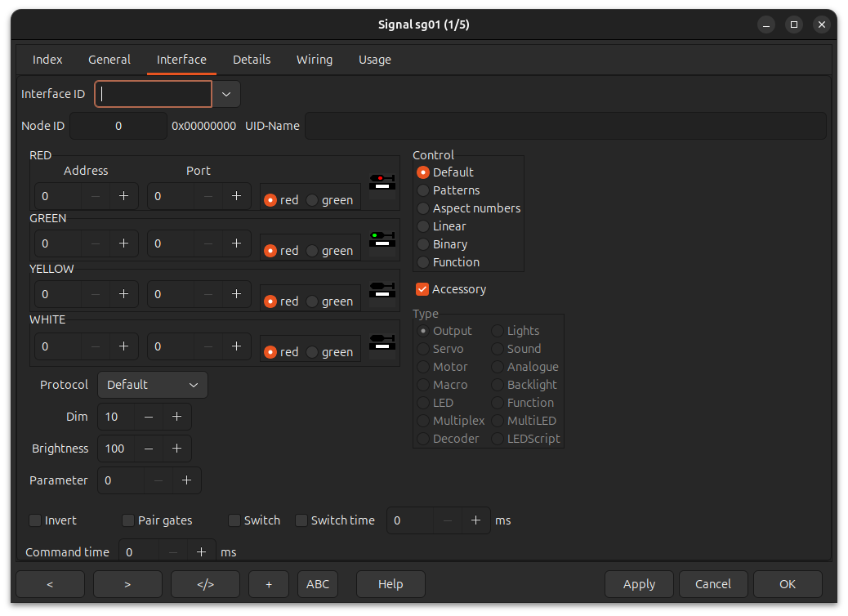This screenshot has width=848, height=616.
Task: Open the Interface ID dropdown
Action: click(x=226, y=94)
